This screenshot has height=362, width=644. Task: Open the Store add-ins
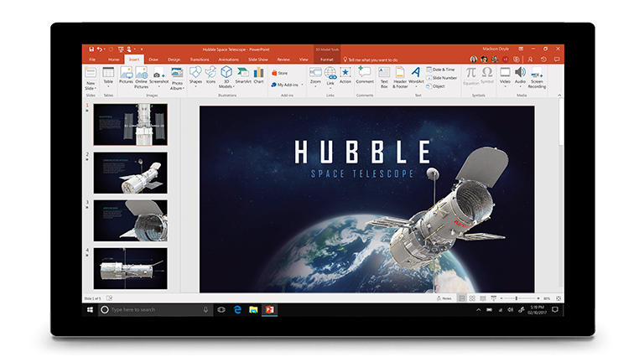(x=280, y=73)
